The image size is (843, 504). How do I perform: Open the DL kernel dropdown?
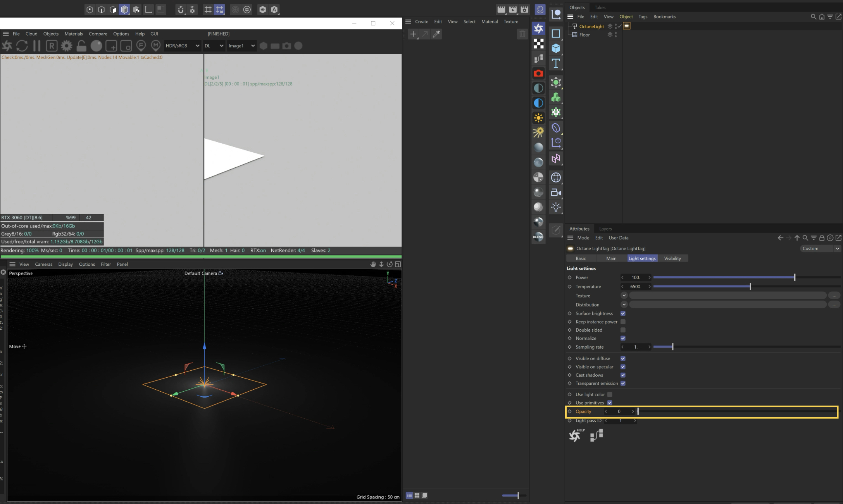point(214,46)
